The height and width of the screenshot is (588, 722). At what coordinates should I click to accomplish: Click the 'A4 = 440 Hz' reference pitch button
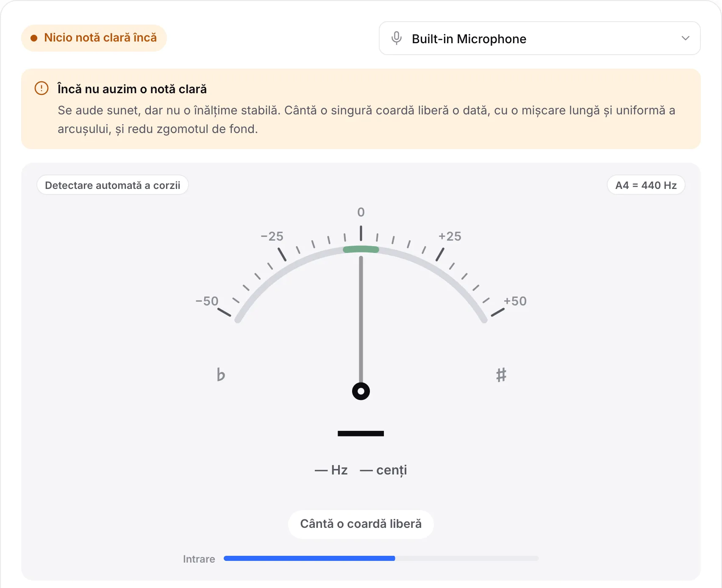[x=646, y=185]
